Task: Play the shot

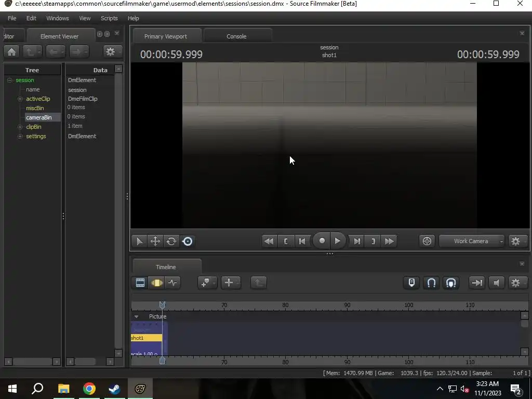Action: tap(337, 241)
